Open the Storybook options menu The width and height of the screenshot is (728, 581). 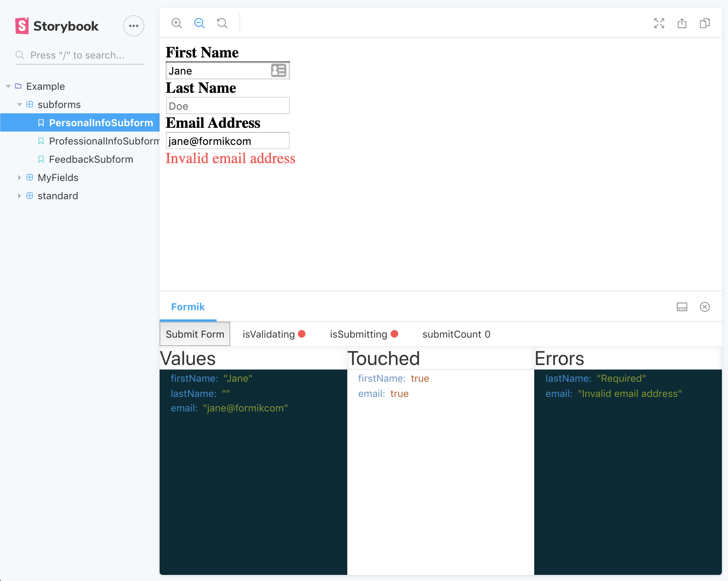(133, 26)
